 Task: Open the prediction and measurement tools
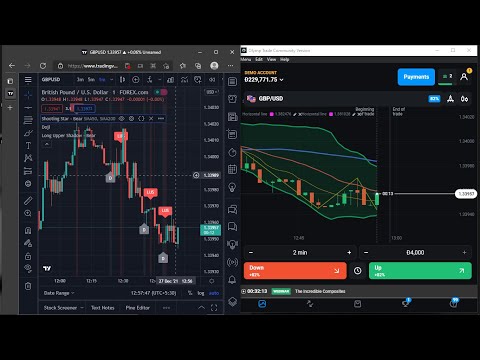(28, 171)
